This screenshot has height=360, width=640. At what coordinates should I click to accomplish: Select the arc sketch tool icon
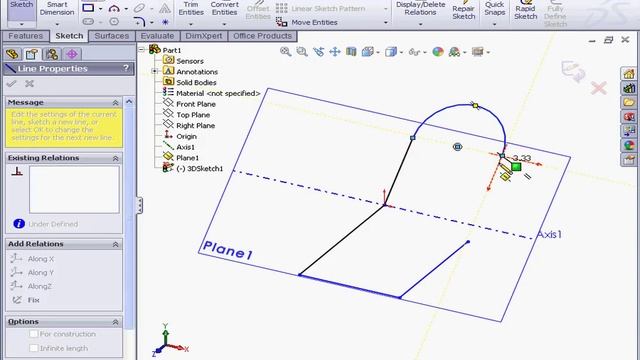point(114,8)
